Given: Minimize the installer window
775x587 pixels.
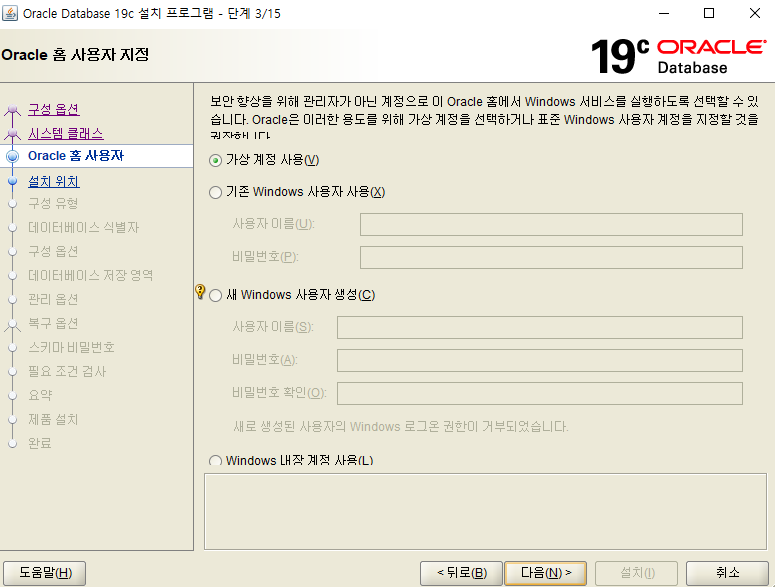Looking at the screenshot, I should pyautogui.click(x=664, y=13).
